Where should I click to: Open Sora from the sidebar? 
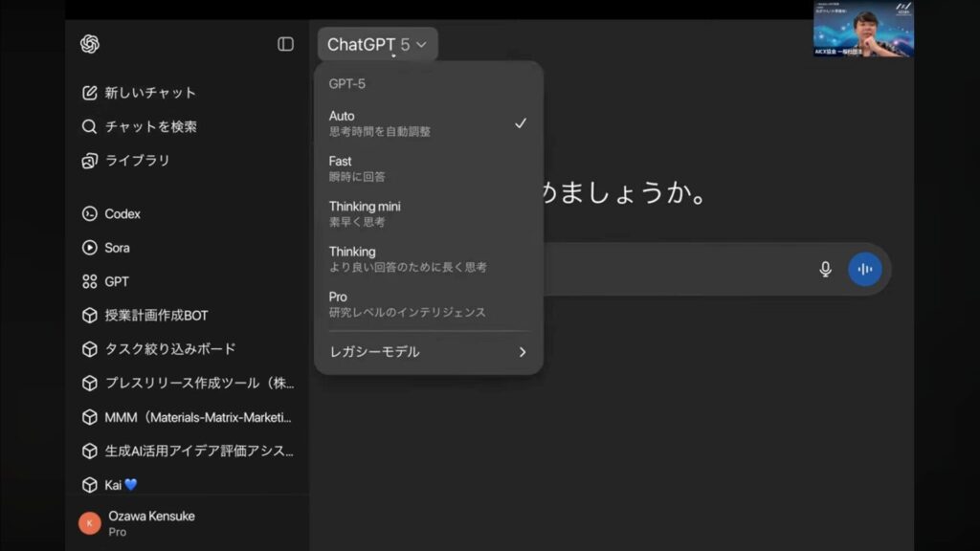[117, 248]
